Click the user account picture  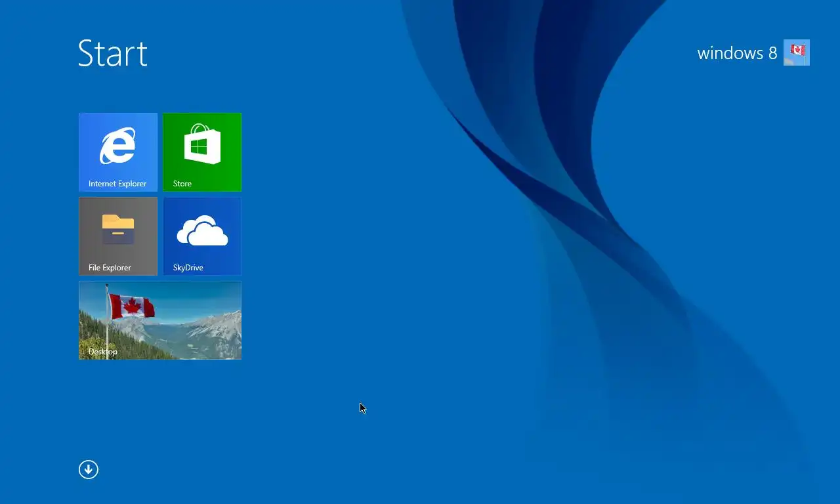(x=797, y=52)
